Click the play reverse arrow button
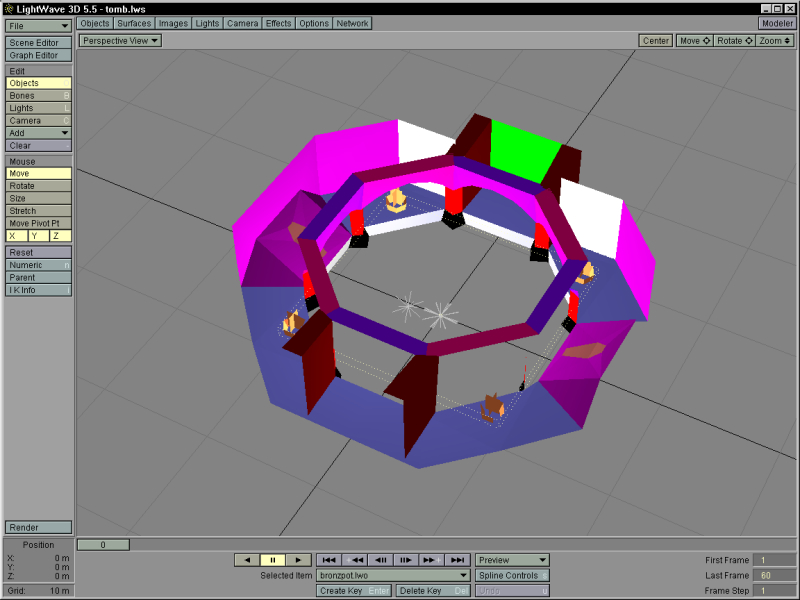The height and width of the screenshot is (600, 800). [246, 560]
